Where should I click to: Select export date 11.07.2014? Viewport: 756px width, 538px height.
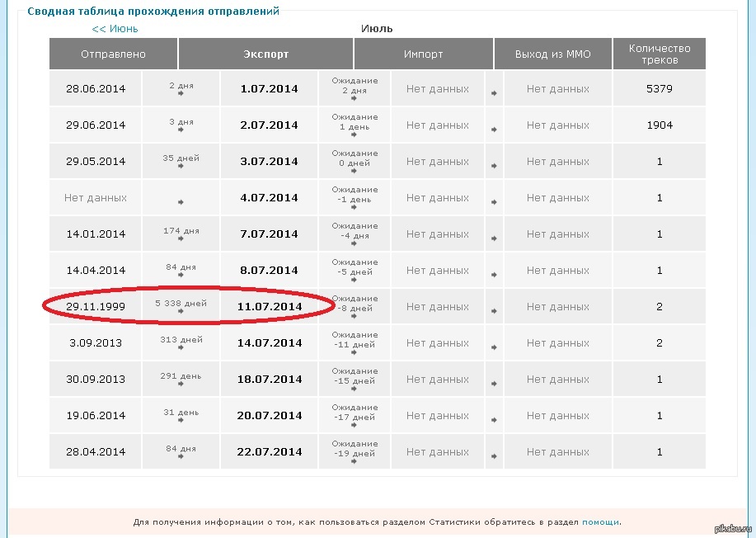point(269,306)
